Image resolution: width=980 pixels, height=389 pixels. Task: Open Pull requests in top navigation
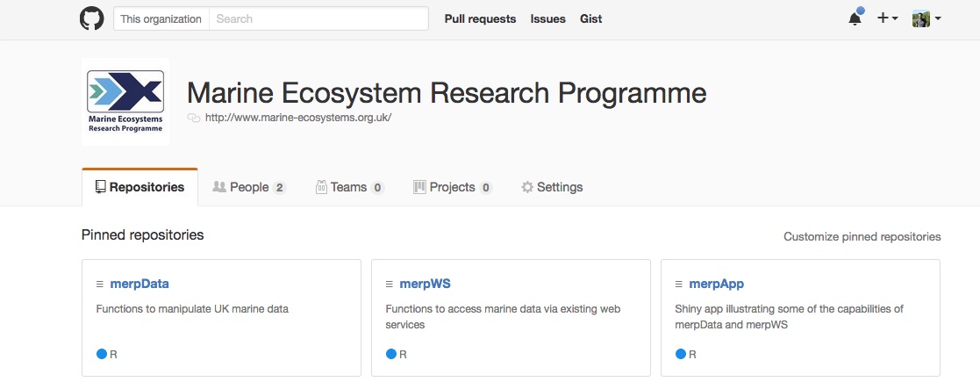click(480, 18)
